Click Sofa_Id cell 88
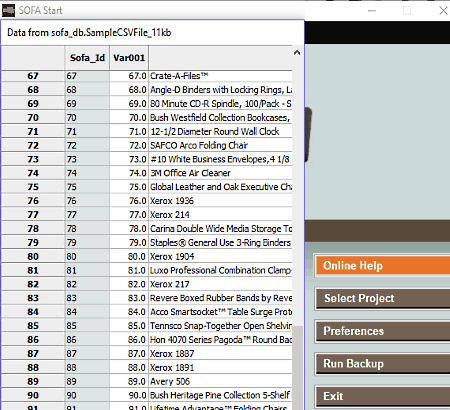This screenshot has height=410, width=450. coord(87,368)
